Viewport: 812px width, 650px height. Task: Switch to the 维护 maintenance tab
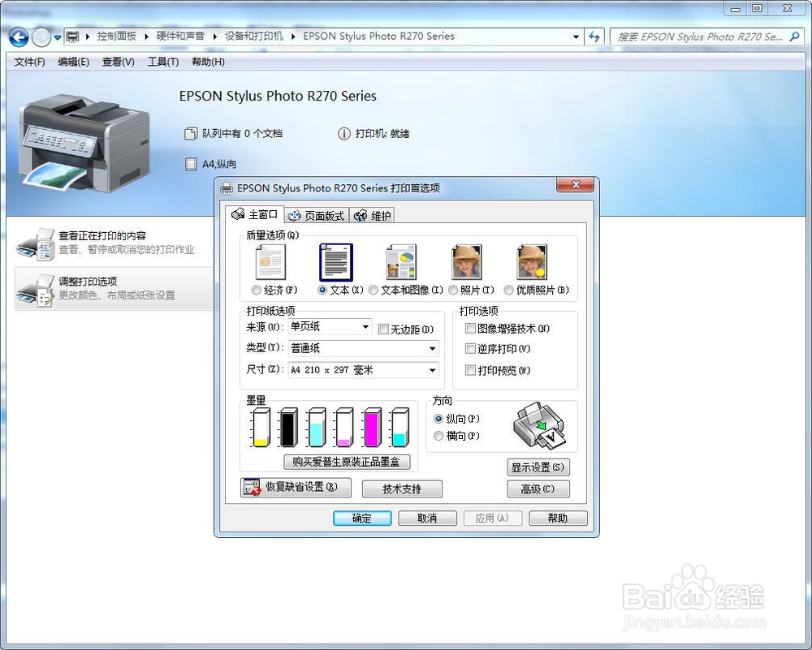(372, 214)
